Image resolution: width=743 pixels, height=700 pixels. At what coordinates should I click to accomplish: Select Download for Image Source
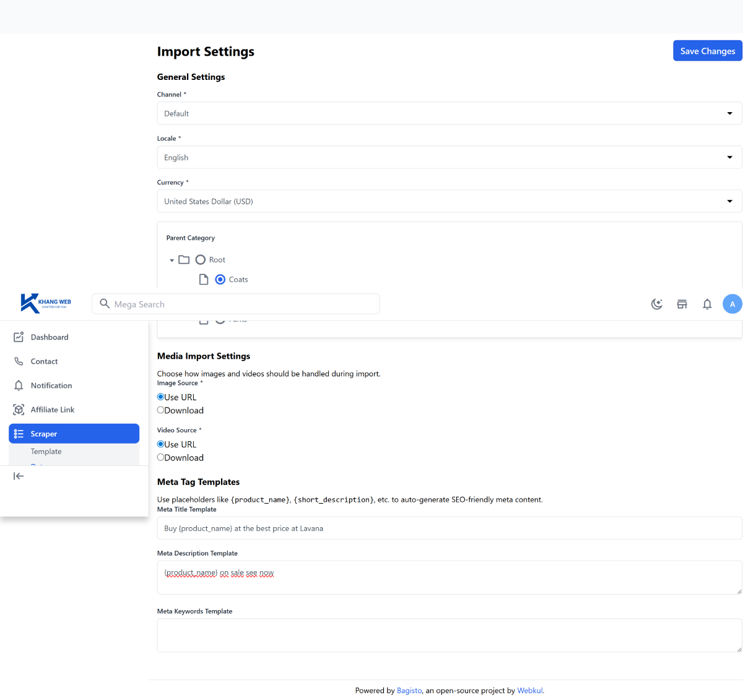[x=161, y=410]
